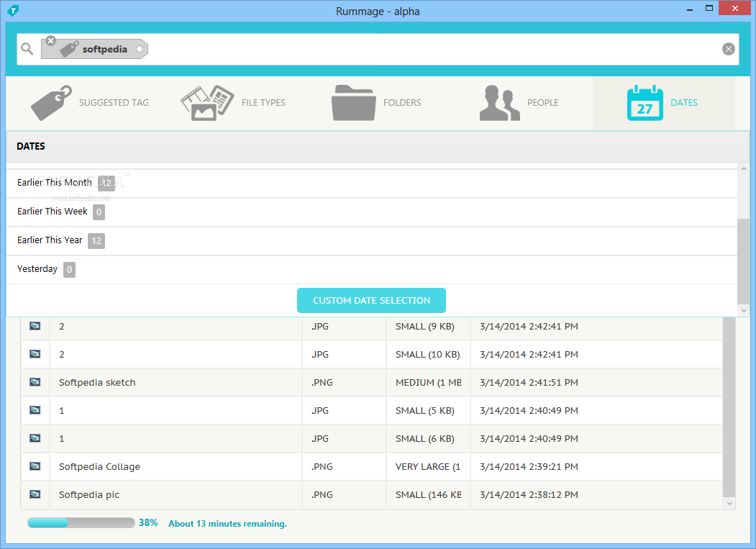Click the indexing progress bar

(x=81, y=523)
